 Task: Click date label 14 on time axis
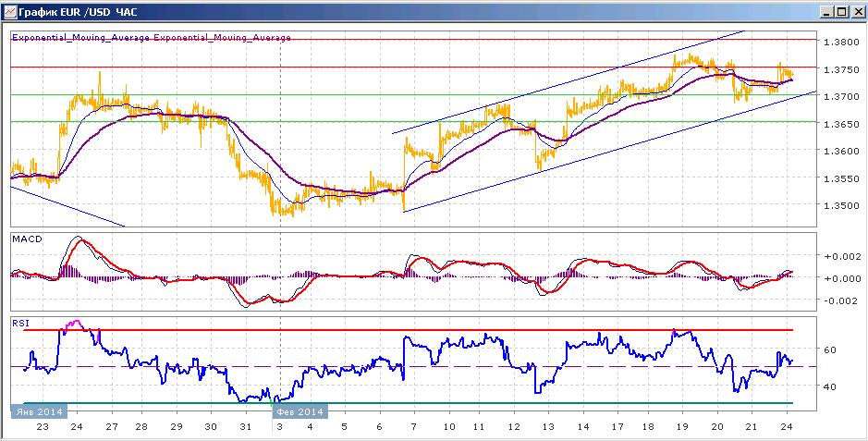(583, 426)
